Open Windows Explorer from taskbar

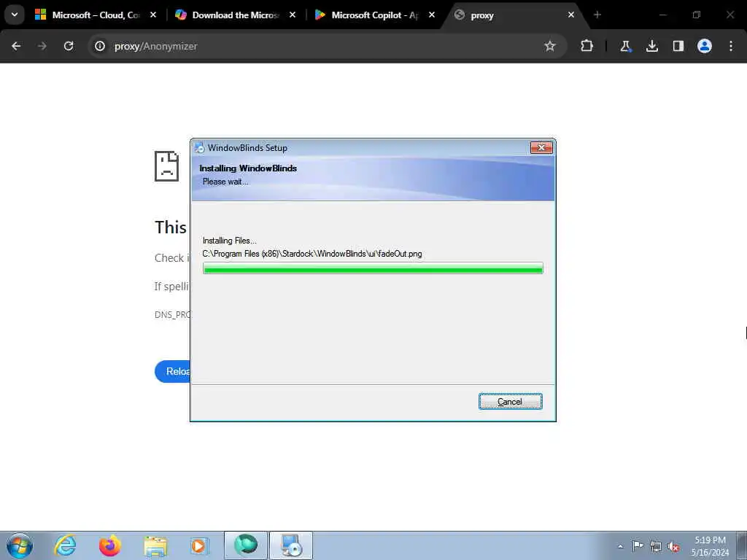coord(155,546)
